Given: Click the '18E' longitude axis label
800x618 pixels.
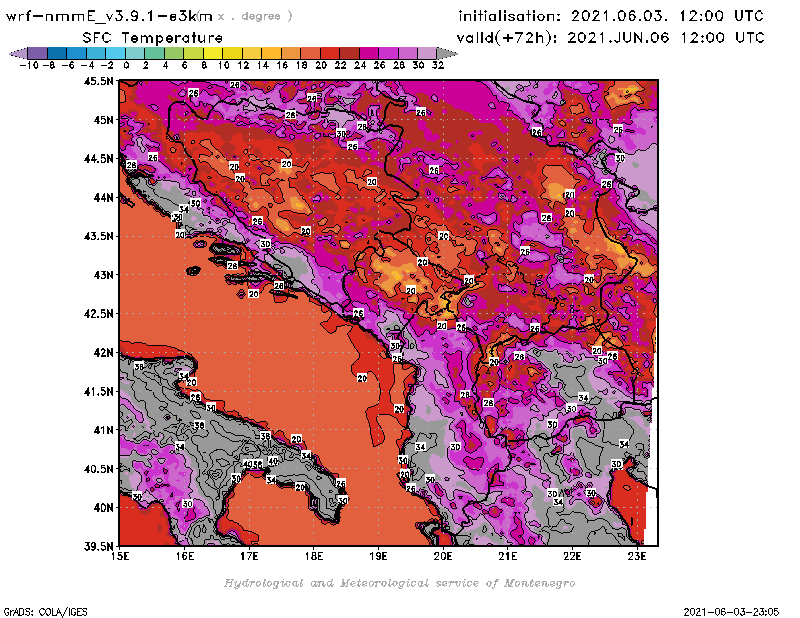Looking at the screenshot, I should [314, 556].
